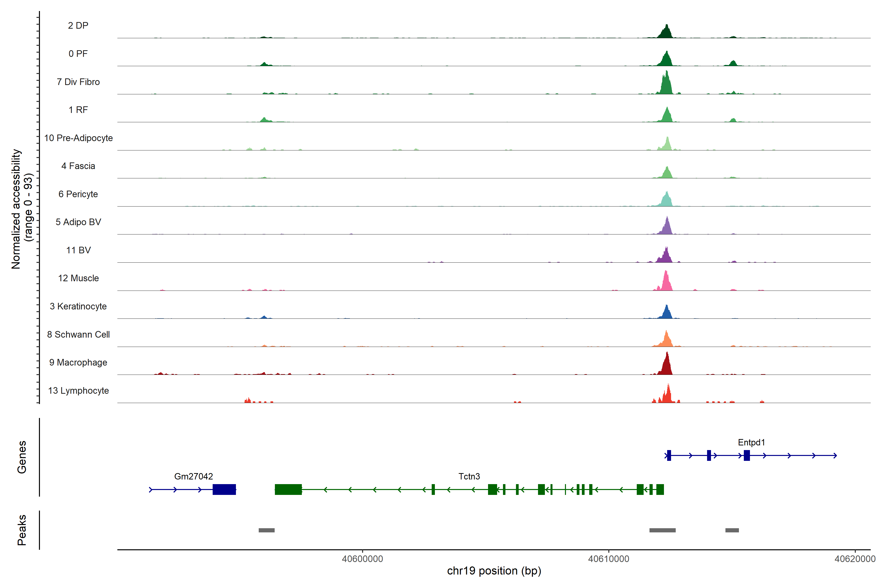Click the 40600000 x-axis tick label
The width and height of the screenshot is (882, 588).
pyautogui.click(x=362, y=559)
